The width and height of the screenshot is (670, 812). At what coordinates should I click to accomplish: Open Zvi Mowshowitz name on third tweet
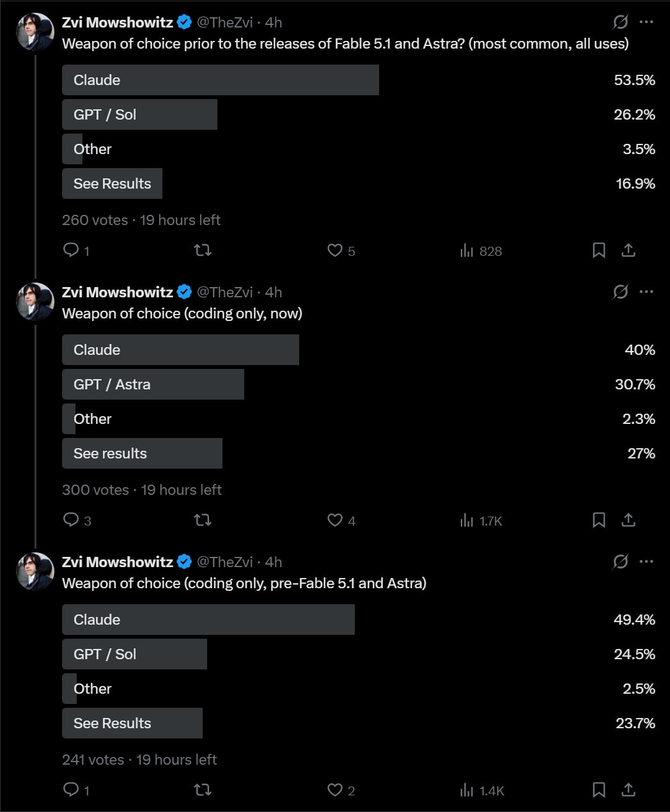point(118,562)
